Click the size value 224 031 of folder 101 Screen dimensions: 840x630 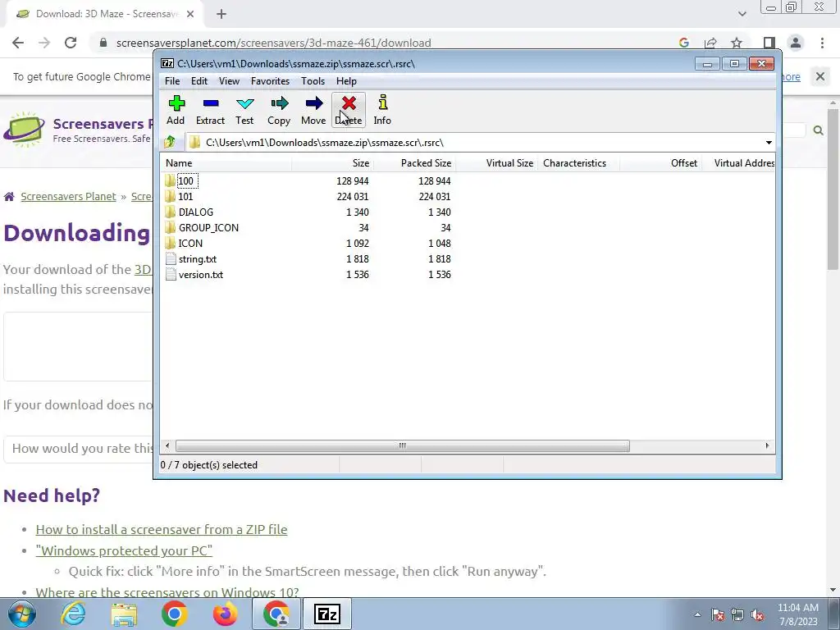[x=353, y=197]
